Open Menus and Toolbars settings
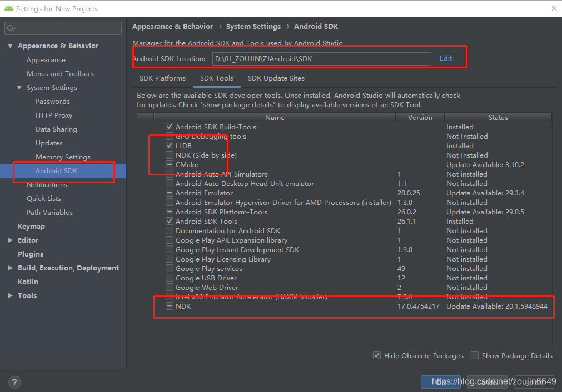The image size is (562, 392). tap(60, 74)
